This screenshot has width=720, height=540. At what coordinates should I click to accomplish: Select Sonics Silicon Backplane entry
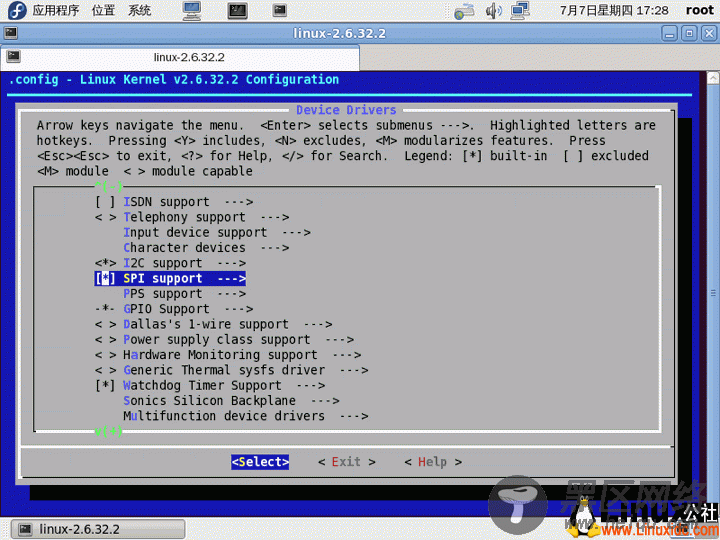point(209,401)
